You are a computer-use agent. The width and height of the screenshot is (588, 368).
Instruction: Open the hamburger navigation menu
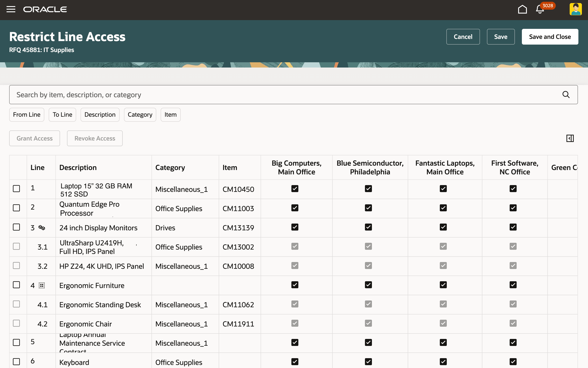[11, 9]
